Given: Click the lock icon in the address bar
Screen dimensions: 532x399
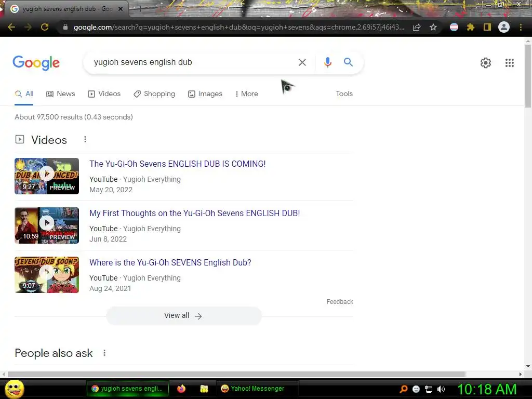Looking at the screenshot, I should (x=65, y=27).
